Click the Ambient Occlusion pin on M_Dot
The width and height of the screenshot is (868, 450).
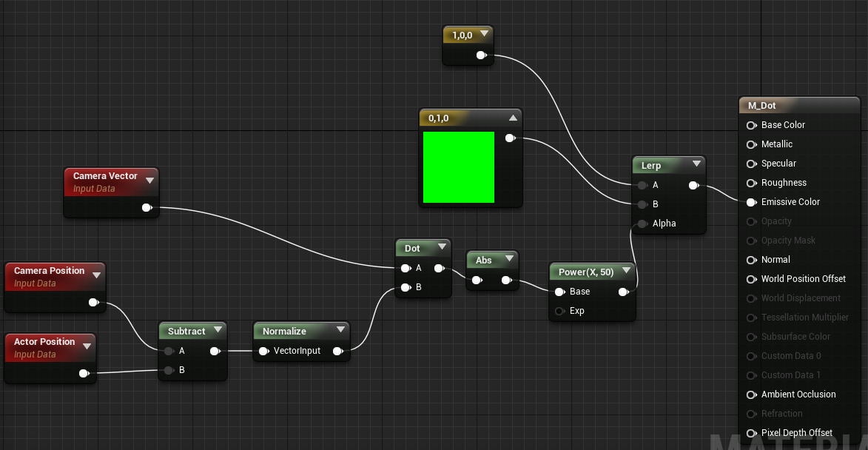(x=752, y=394)
